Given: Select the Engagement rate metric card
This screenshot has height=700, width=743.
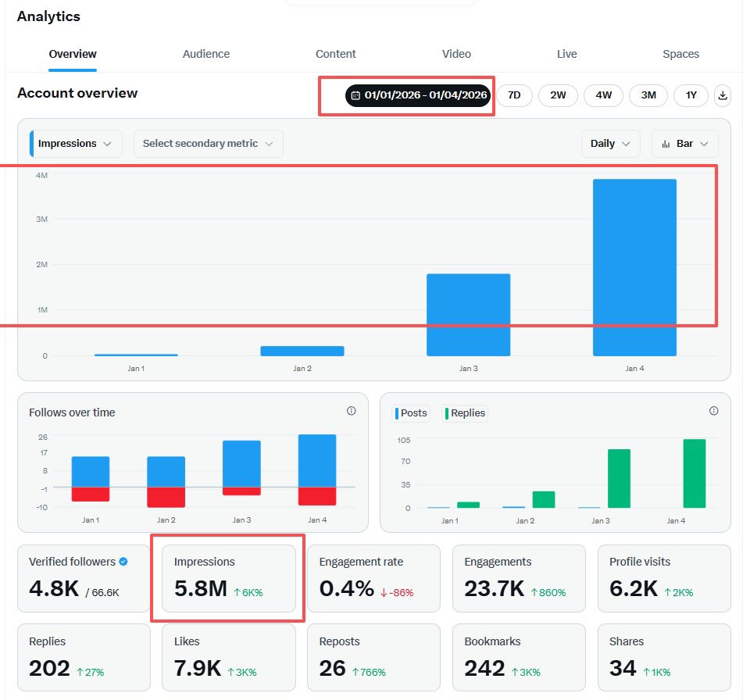Looking at the screenshot, I should (x=373, y=578).
